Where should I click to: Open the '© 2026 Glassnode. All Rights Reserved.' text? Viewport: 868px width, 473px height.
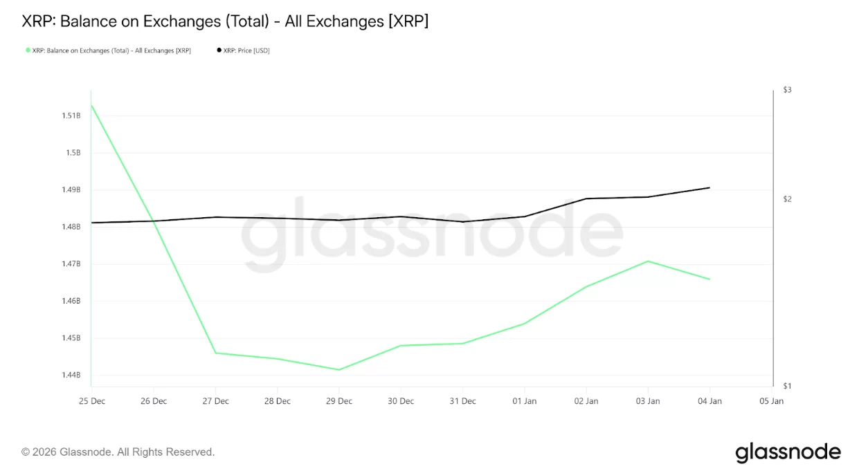(x=118, y=452)
